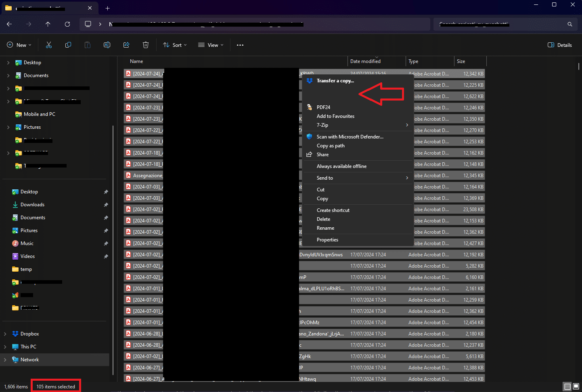
Task: Open Dropbox in the navigation pane
Action: 30,334
